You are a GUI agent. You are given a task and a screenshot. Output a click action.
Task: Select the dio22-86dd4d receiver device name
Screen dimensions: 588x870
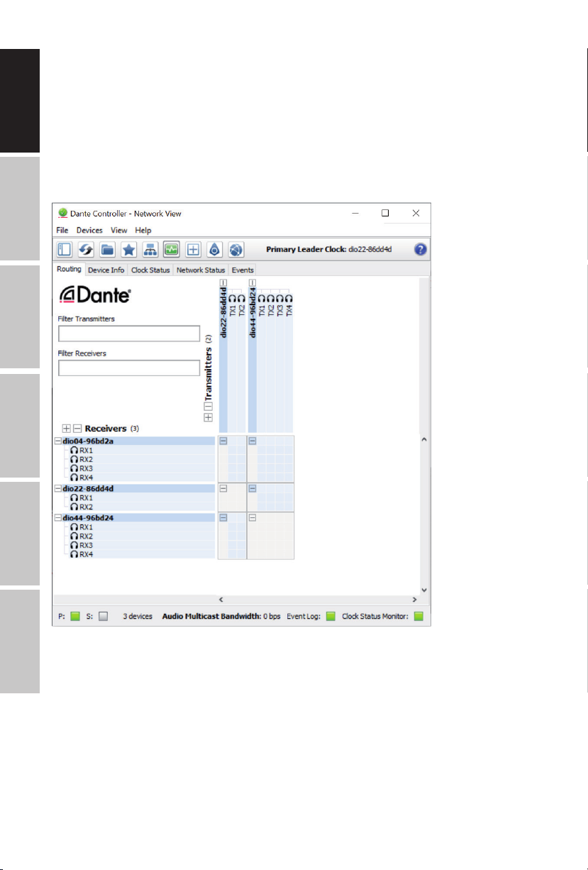tap(89, 488)
